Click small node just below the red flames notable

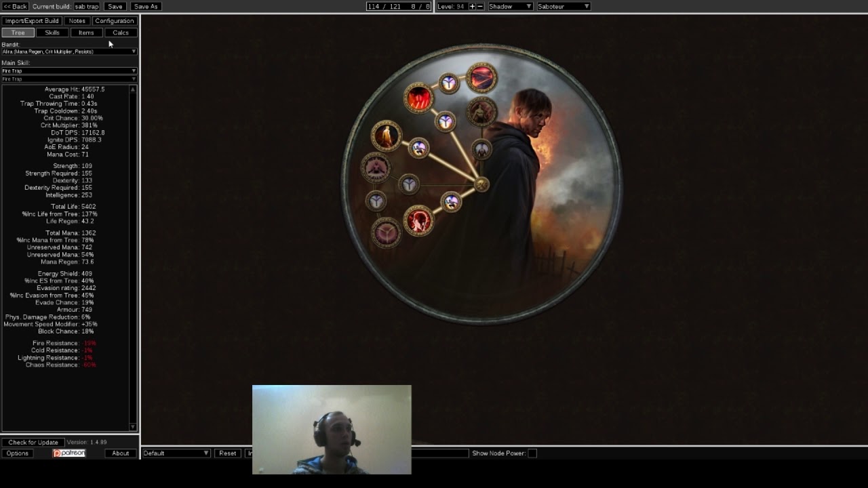coord(445,121)
